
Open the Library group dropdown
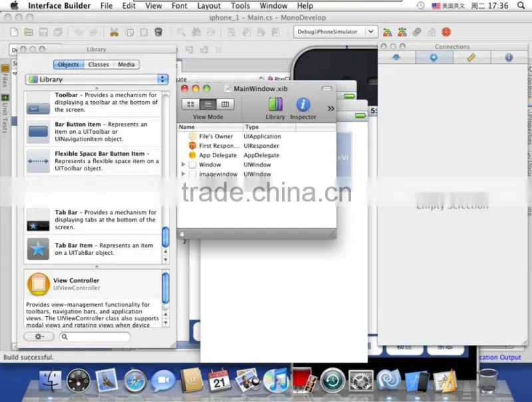pos(96,79)
